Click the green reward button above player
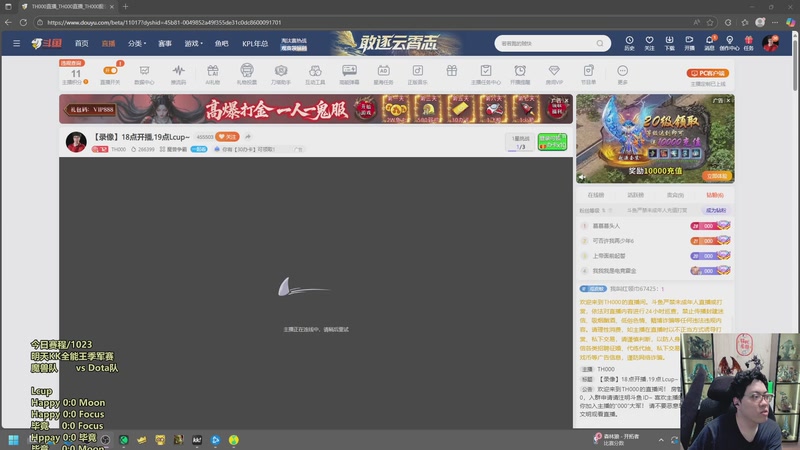Viewport: 800px width, 450px height. pos(552,141)
